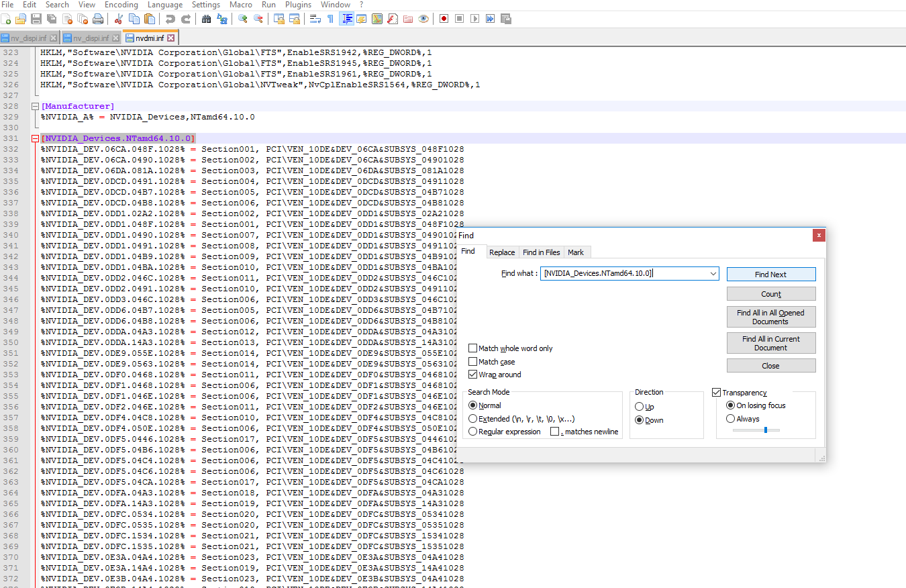Zoom in using the magnifier plus icon
Image resolution: width=906 pixels, height=588 pixels.
243,19
